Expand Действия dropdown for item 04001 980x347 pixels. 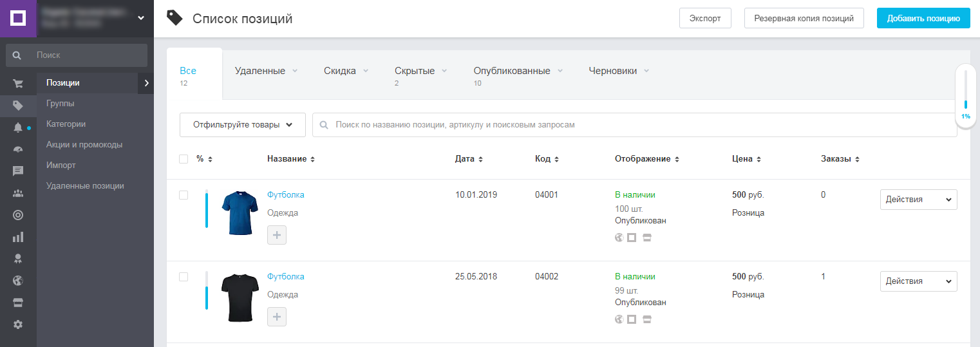918,200
